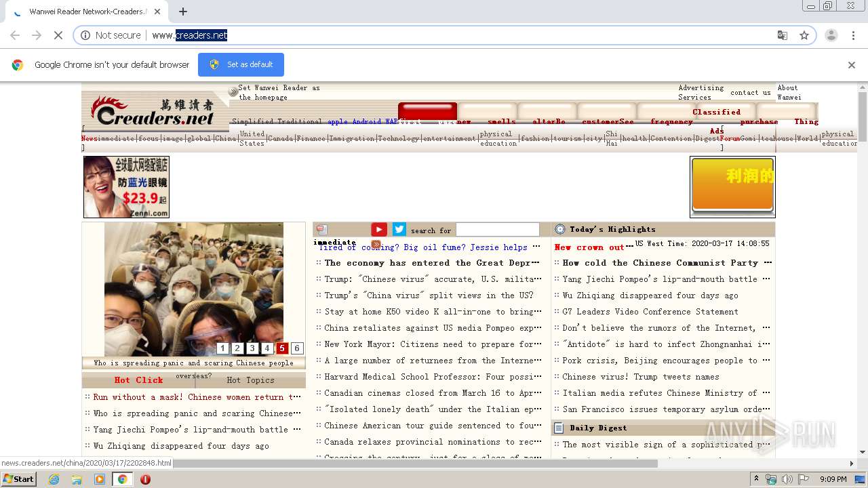Screen dimensions: 868x488
Task: View site info via the Not secure icon
Action: 85,35
